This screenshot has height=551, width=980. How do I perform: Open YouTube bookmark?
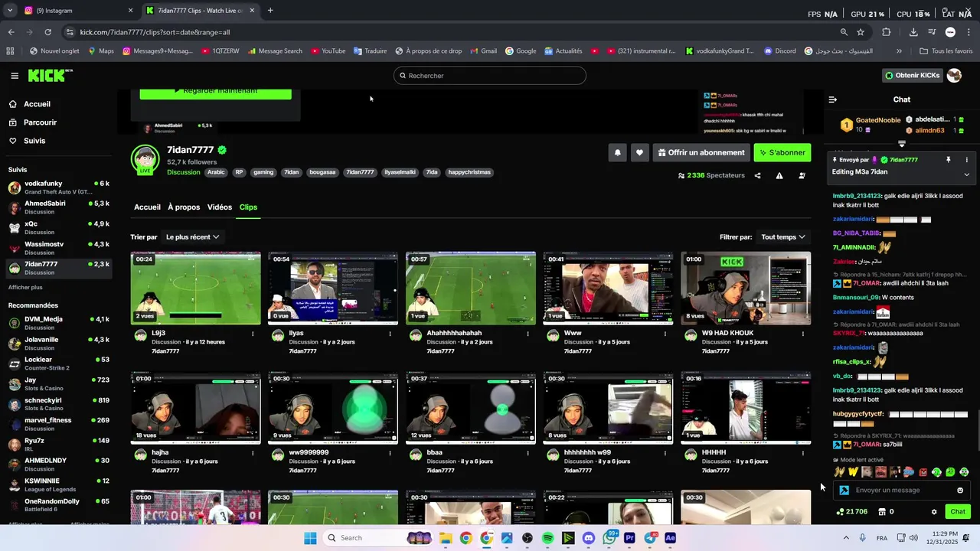point(328,51)
